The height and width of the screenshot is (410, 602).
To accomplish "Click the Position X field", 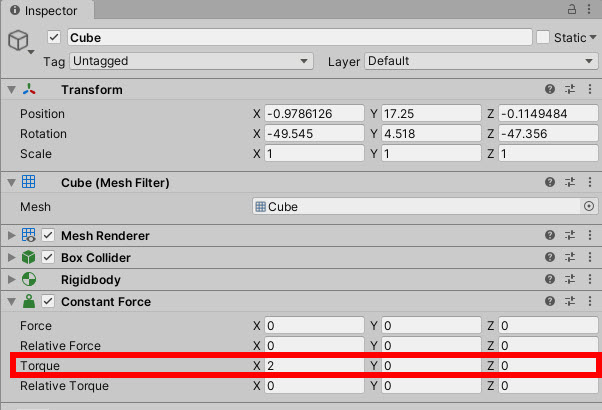I will pos(314,113).
